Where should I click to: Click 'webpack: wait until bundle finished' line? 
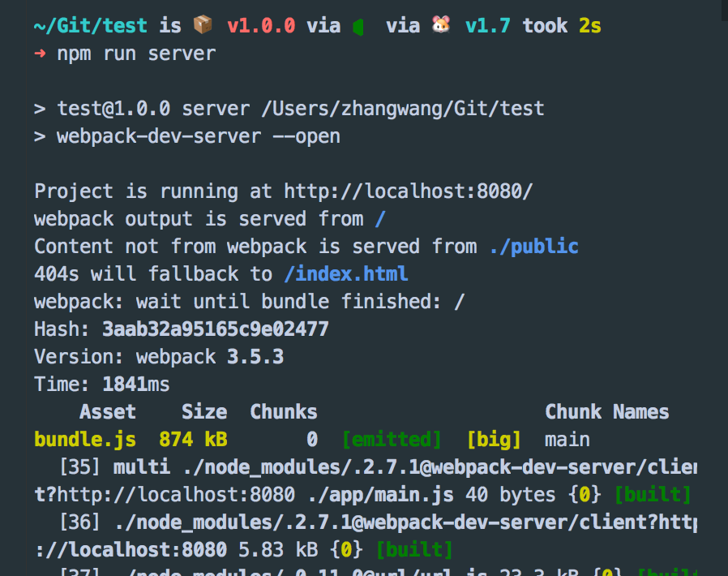(250, 302)
